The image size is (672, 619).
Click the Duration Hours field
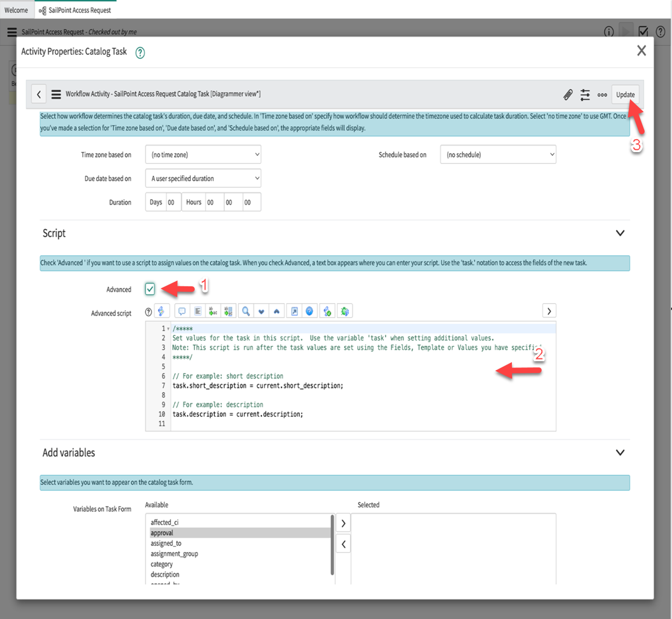pyautogui.click(x=214, y=202)
